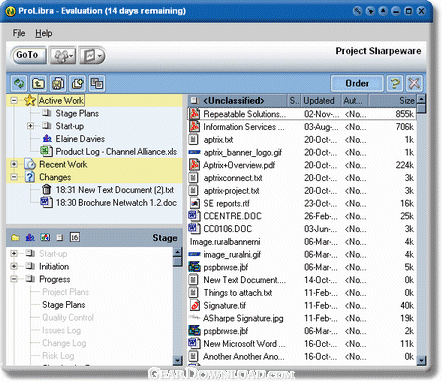Click the Stage tree scroll down arrow
The width and height of the screenshot is (442, 382).
pos(178,360)
